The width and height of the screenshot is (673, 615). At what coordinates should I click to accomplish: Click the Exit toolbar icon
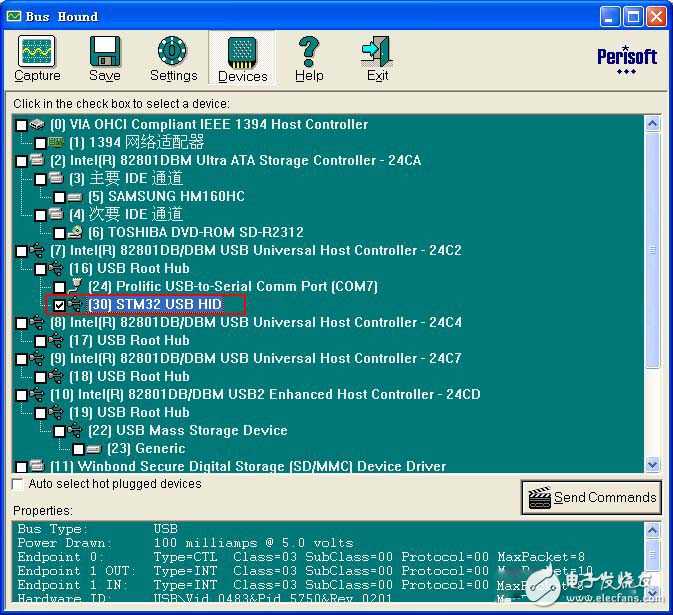377,59
